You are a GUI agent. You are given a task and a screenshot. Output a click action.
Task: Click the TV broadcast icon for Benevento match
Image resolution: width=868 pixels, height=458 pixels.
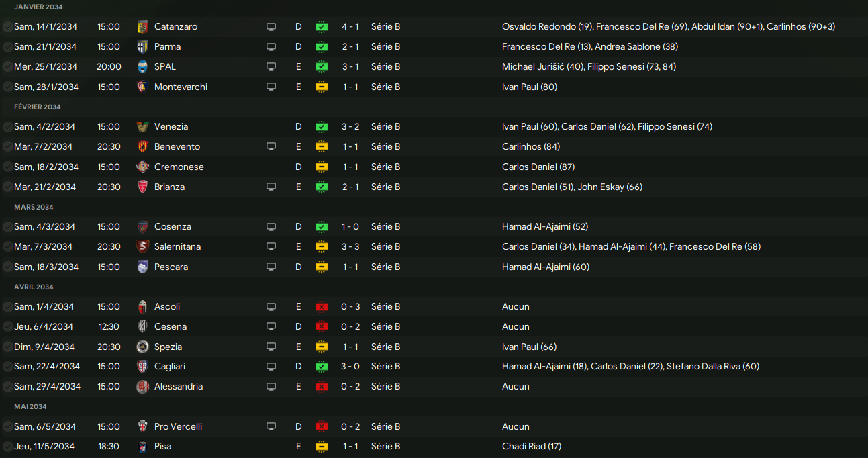271,147
